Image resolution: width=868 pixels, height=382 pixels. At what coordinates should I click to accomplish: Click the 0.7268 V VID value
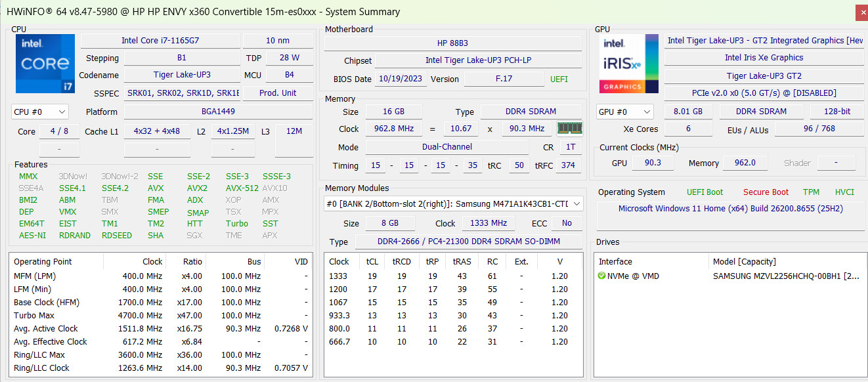(290, 328)
